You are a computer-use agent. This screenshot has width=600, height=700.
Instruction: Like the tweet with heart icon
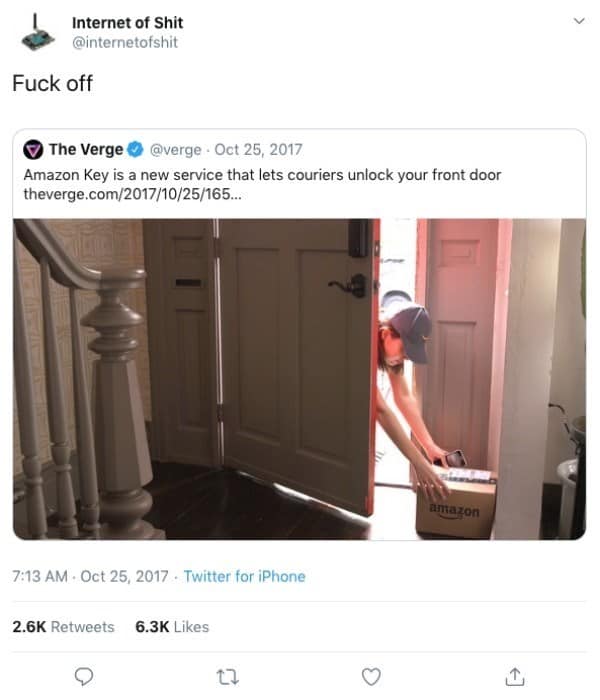[x=371, y=677]
